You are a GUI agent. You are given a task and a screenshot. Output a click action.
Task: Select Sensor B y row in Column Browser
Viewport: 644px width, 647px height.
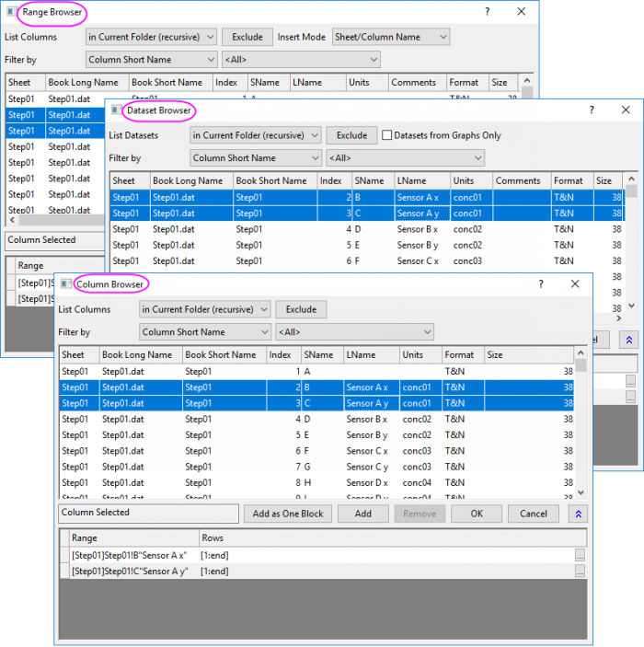tap(316, 435)
